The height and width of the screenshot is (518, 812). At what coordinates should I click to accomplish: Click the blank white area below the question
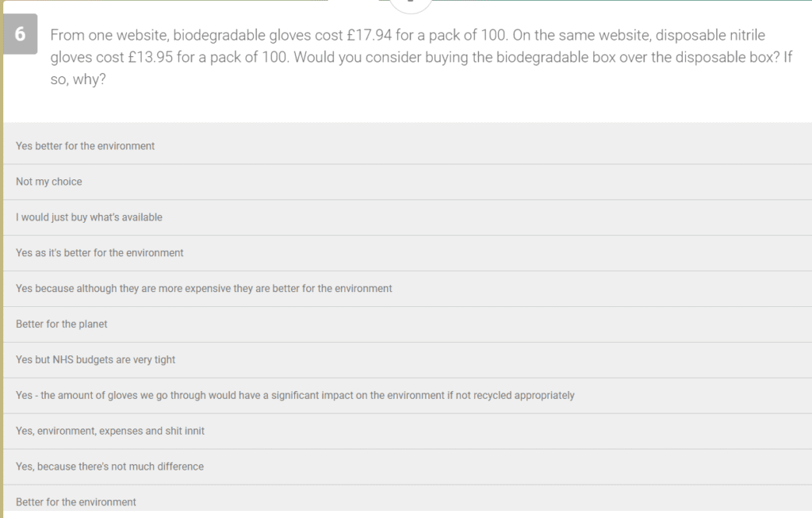pos(408,106)
